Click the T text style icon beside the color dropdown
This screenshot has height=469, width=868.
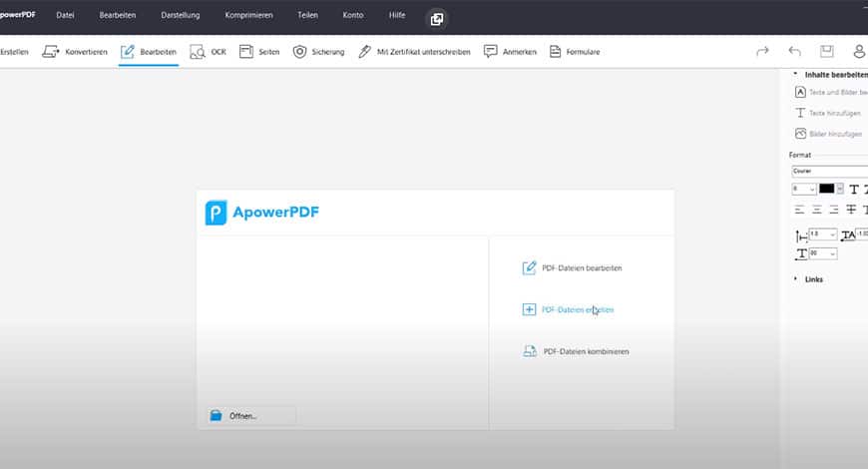pyautogui.click(x=854, y=190)
